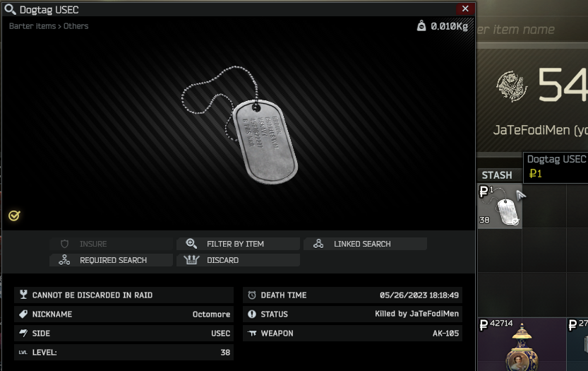Select the nickname value Octomore
Viewport: 588px width, 371px height.
[211, 314]
